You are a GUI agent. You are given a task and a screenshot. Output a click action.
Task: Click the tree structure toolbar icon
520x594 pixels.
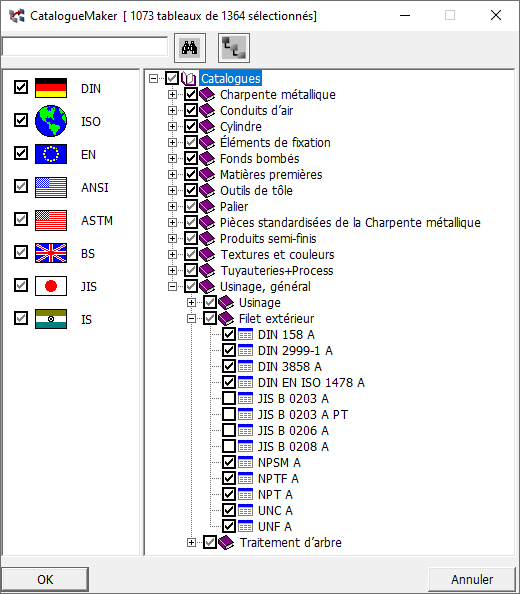pos(234,48)
